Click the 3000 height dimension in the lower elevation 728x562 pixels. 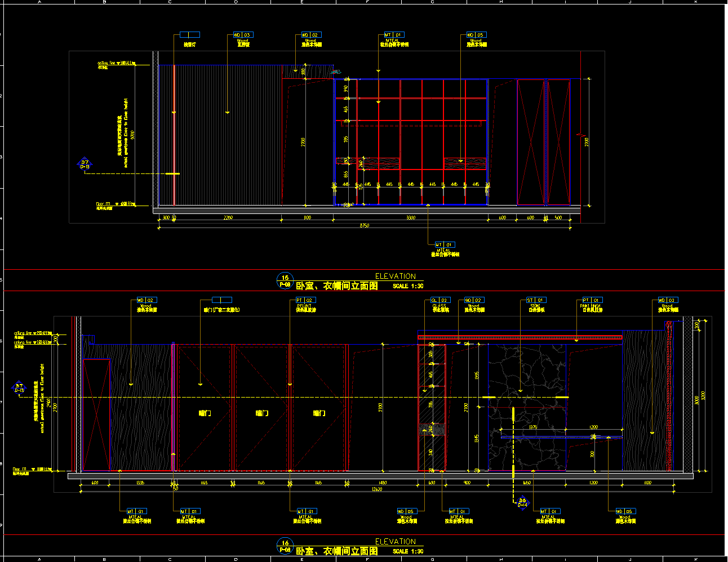tap(696, 400)
